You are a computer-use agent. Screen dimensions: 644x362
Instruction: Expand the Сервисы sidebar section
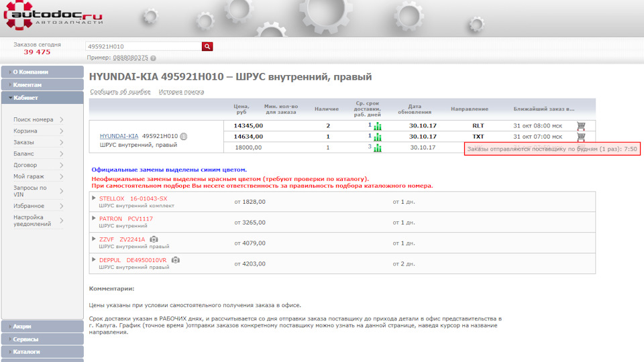pos(42,339)
